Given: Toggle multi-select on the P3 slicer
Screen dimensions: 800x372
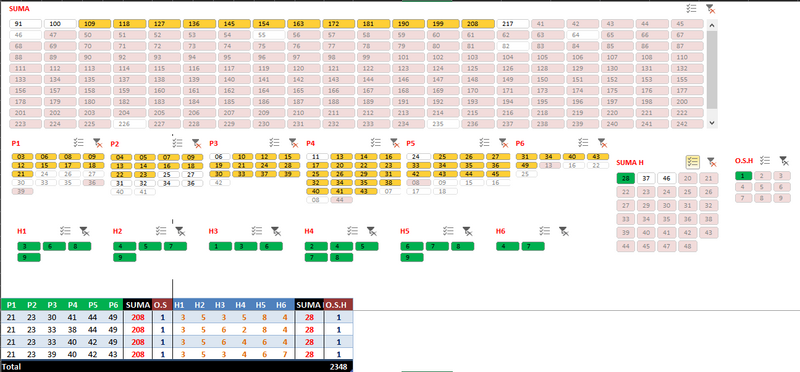Looking at the screenshot, I should point(274,143).
